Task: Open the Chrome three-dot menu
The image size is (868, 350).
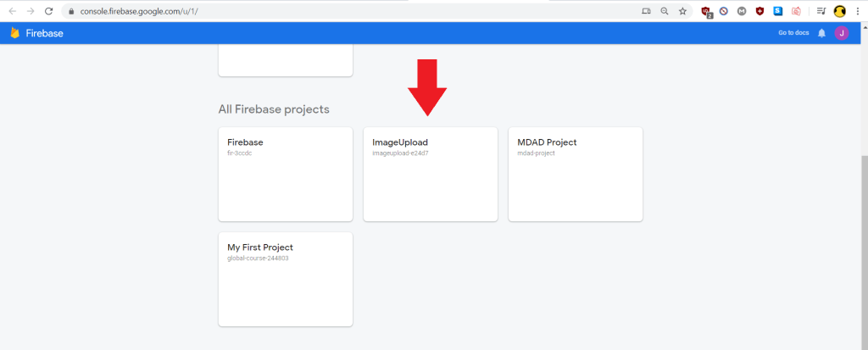Action: click(858, 11)
